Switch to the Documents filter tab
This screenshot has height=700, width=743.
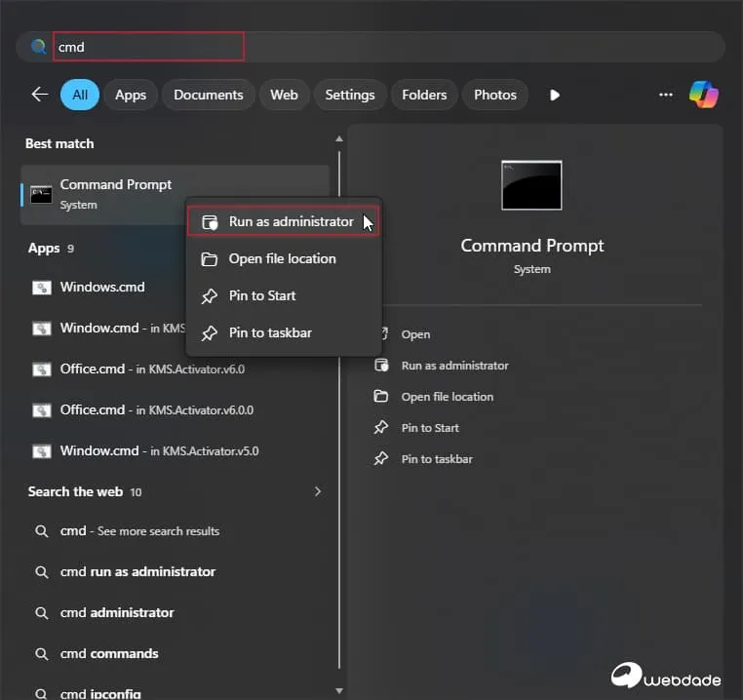click(208, 95)
